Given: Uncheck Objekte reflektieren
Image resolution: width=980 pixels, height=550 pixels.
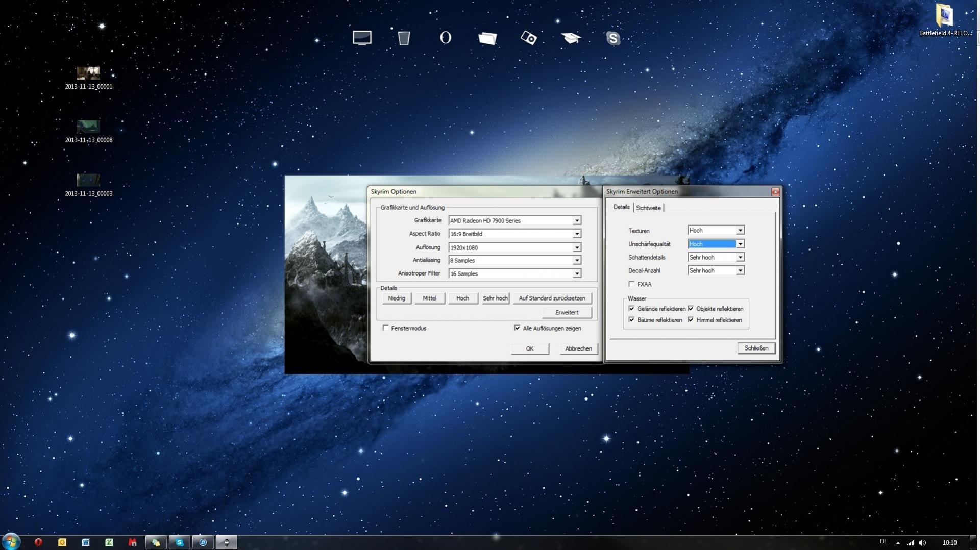Looking at the screenshot, I should point(691,309).
